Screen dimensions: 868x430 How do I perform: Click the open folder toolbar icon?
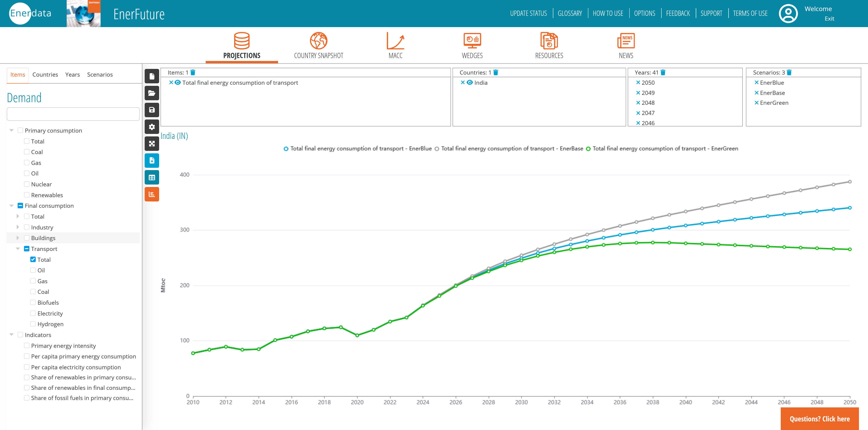[x=152, y=93]
